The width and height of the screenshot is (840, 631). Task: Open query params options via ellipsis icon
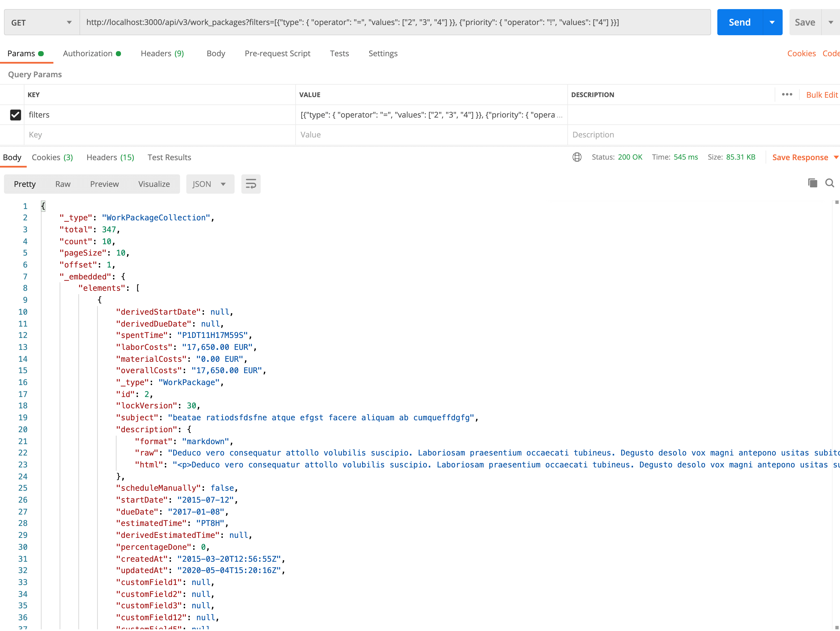(x=787, y=95)
